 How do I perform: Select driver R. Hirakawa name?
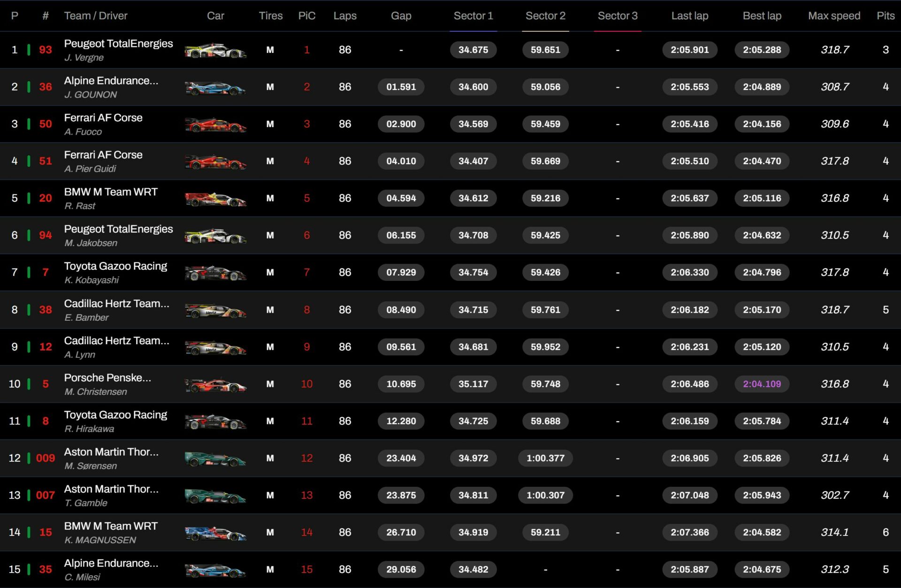click(89, 429)
